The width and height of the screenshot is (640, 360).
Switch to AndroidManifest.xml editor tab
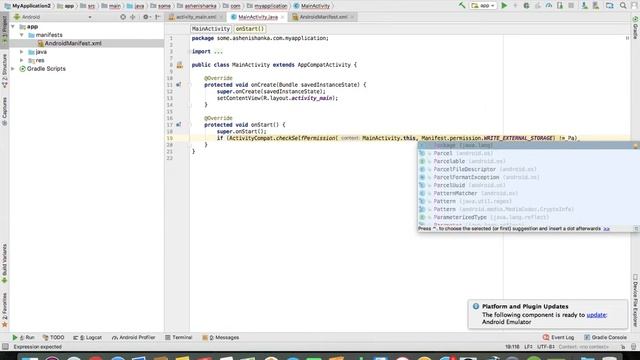pyautogui.click(x=323, y=17)
